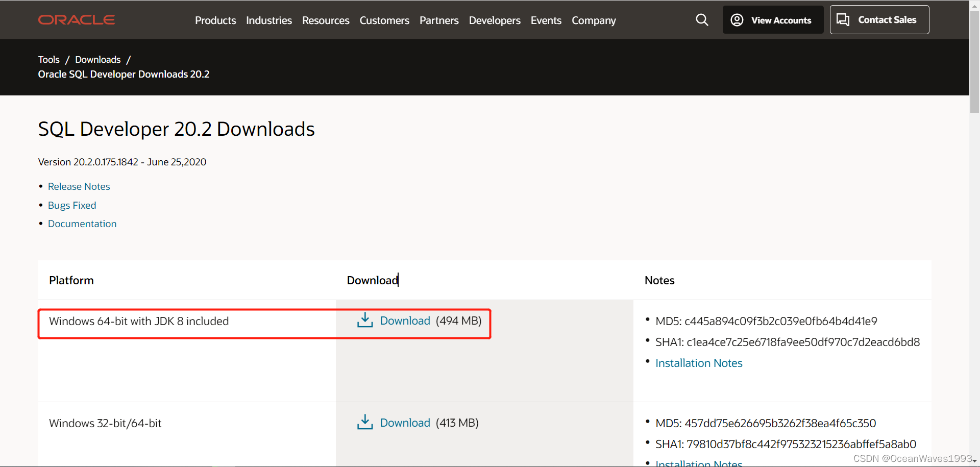Download Windows 32-bit/64-bit package (413 MB)
Image resolution: width=980 pixels, height=467 pixels.
tap(405, 423)
